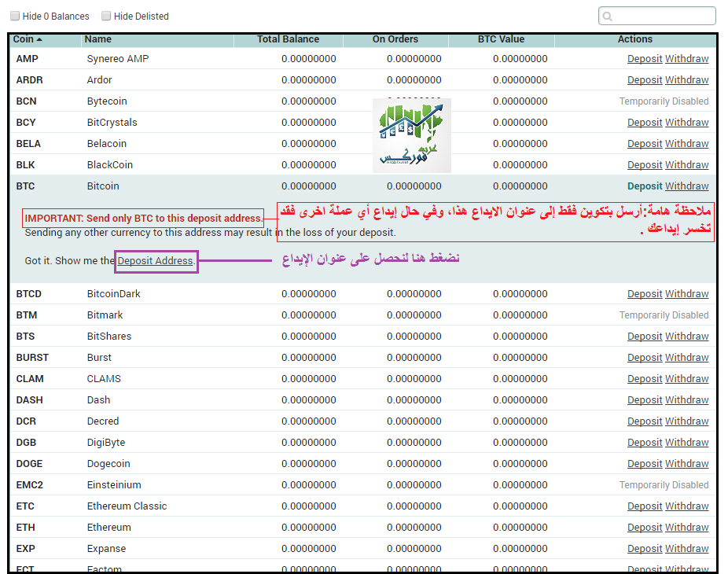Open Deposit for Burst
This screenshot has height=574, width=728.
pyautogui.click(x=645, y=358)
